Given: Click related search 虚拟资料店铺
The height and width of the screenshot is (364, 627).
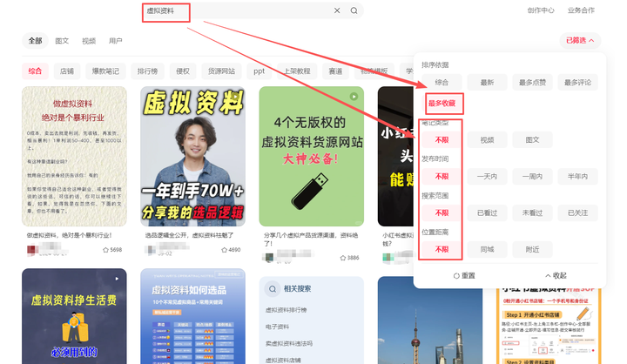Looking at the screenshot, I should click(x=283, y=360).
